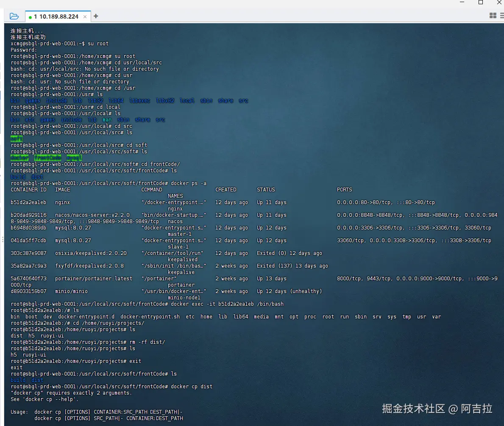Click the PORTS column header

tap(344, 190)
